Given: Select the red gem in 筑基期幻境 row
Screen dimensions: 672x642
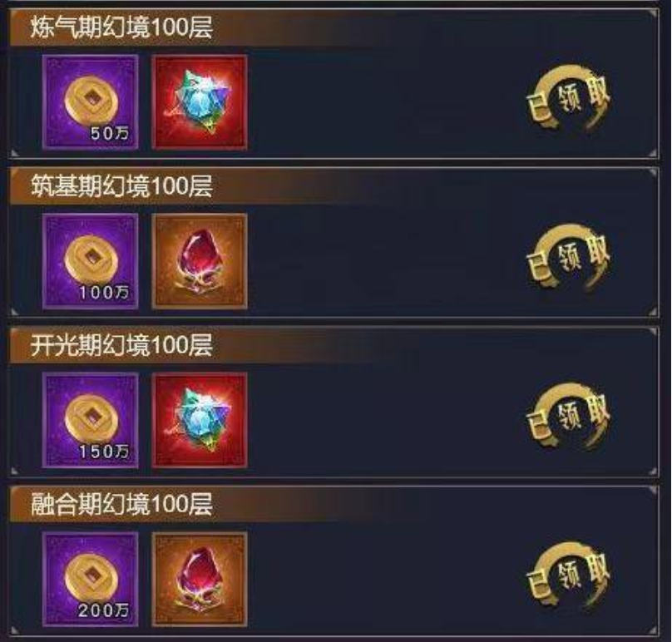Looking at the screenshot, I should 200,261.
